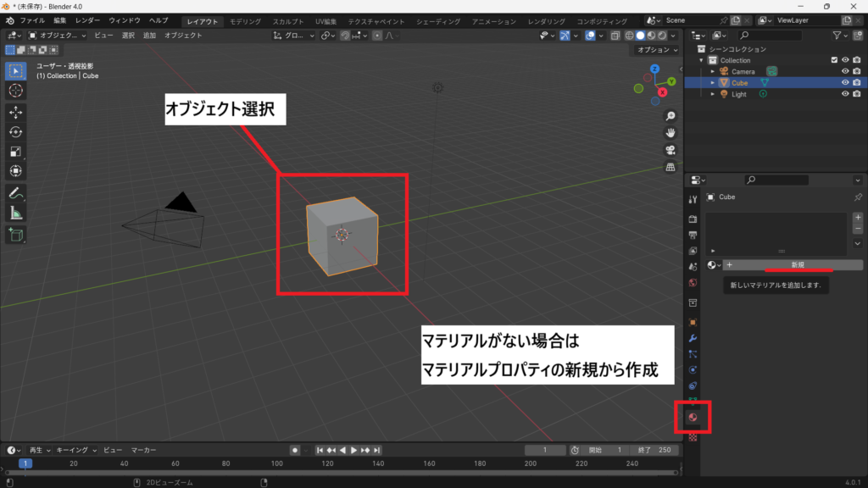This screenshot has width=868, height=488.
Task: Pin the Cube properties panel
Action: [858, 197]
